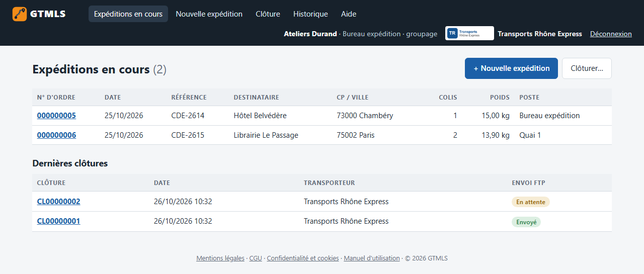644x274 pixels.
Task: Click the DESTINATAIRE column header
Action: click(256, 98)
